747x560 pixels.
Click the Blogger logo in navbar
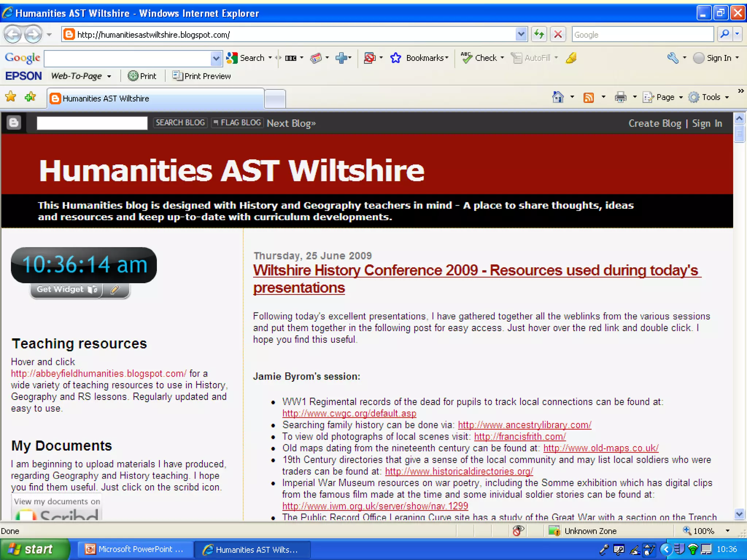14,123
